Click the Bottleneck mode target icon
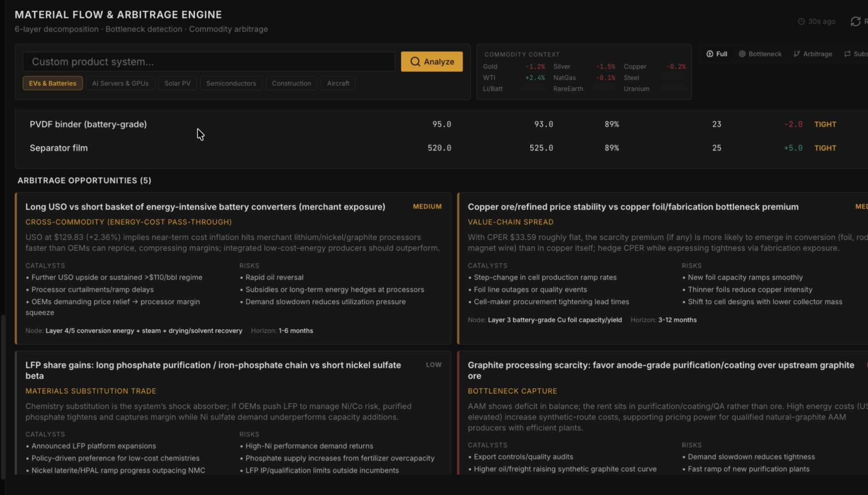Image resolution: width=868 pixels, height=495 pixels. (742, 54)
